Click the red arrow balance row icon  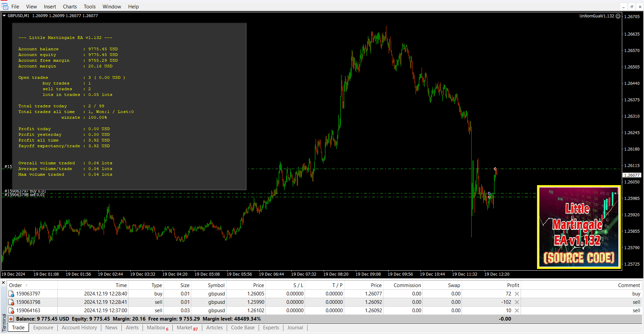click(x=11, y=319)
